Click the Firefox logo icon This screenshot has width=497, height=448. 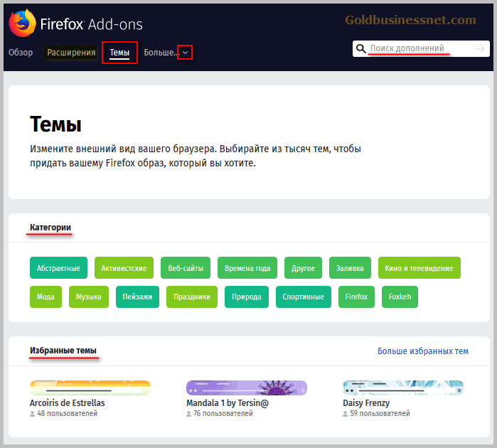coord(22,23)
